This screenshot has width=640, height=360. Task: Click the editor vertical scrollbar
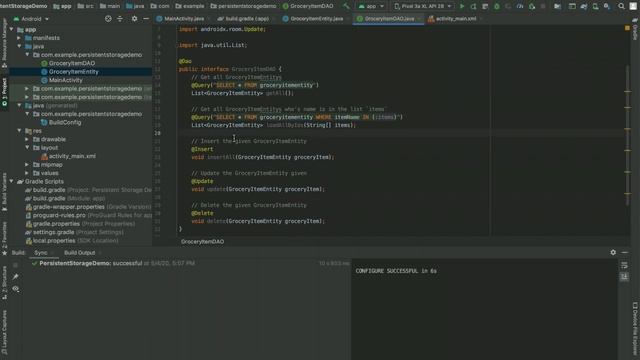pos(628,135)
